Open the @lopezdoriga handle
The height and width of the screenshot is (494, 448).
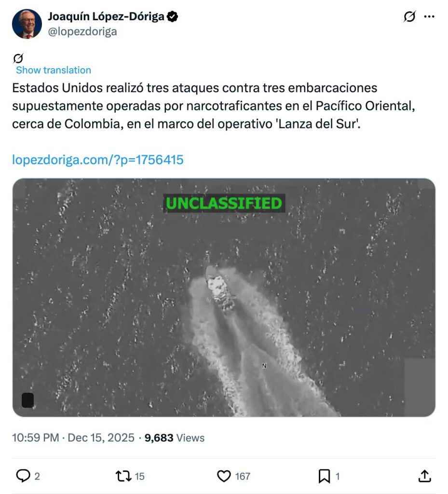pyautogui.click(x=82, y=31)
